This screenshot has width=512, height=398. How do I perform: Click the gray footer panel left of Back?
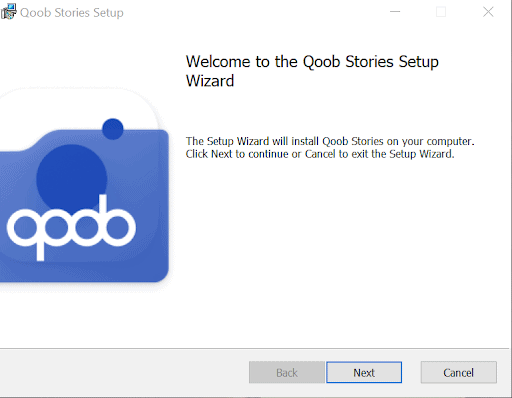coord(123,372)
